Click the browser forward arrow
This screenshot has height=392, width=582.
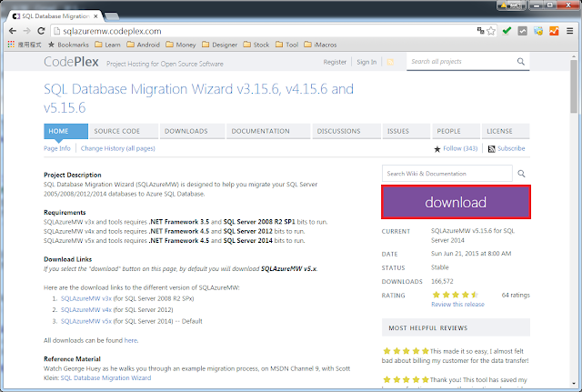point(26,31)
